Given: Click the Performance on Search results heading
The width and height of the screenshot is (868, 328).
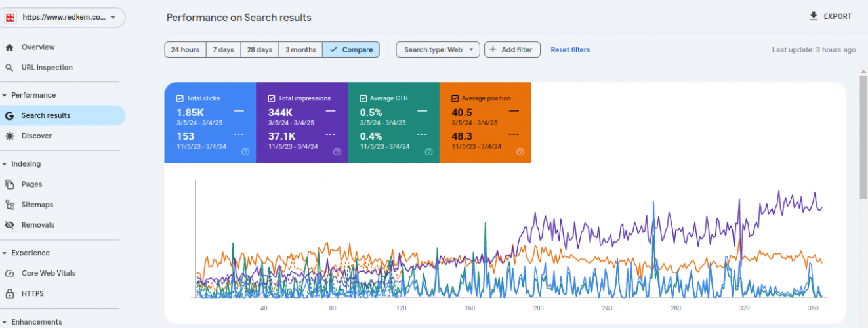Looking at the screenshot, I should tap(239, 18).
